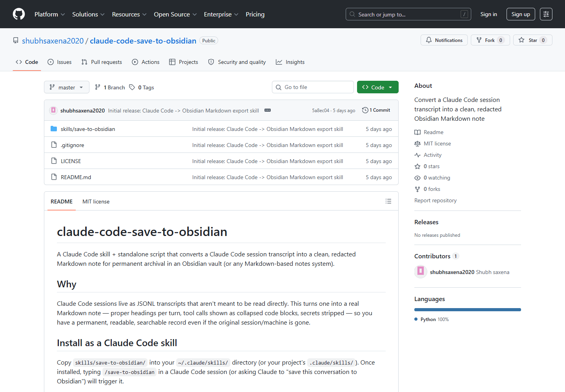Switch to the Issues tab
The height and width of the screenshot is (392, 565).
pyautogui.click(x=60, y=62)
